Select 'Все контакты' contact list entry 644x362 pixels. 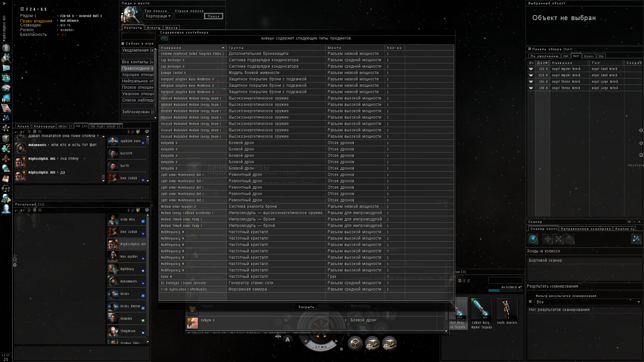[138, 62]
